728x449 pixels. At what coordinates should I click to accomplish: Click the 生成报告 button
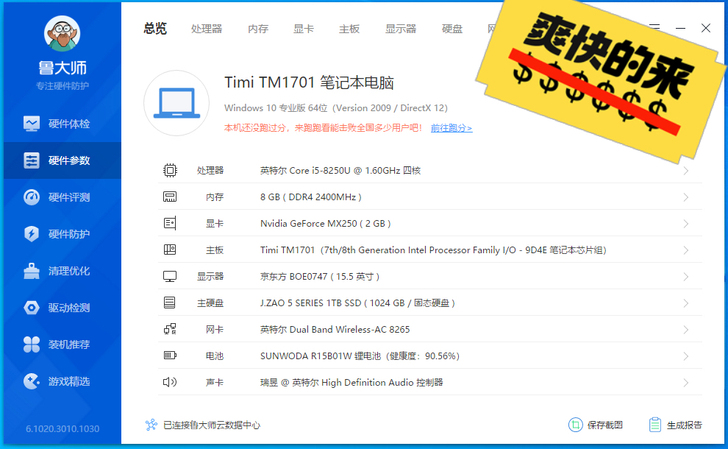tap(676, 425)
